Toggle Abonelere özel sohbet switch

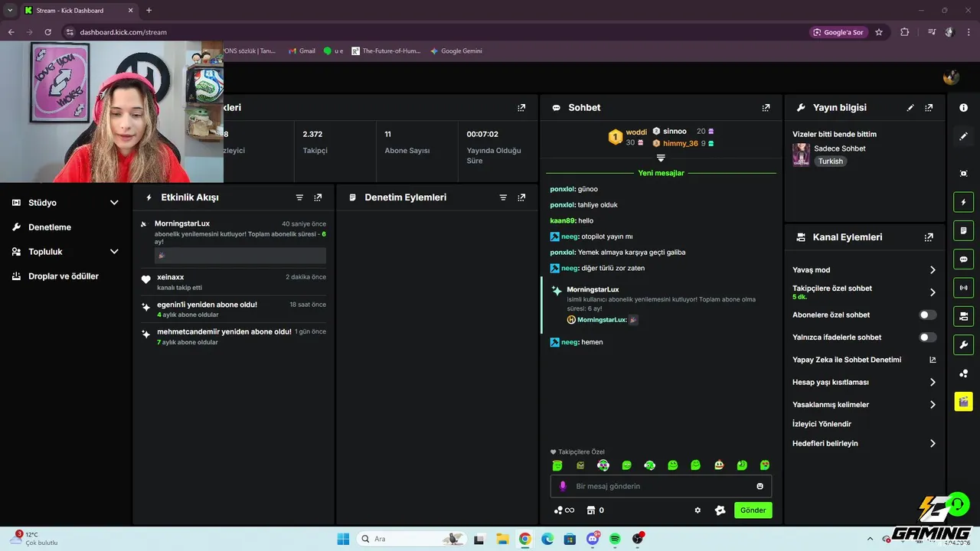[927, 315]
